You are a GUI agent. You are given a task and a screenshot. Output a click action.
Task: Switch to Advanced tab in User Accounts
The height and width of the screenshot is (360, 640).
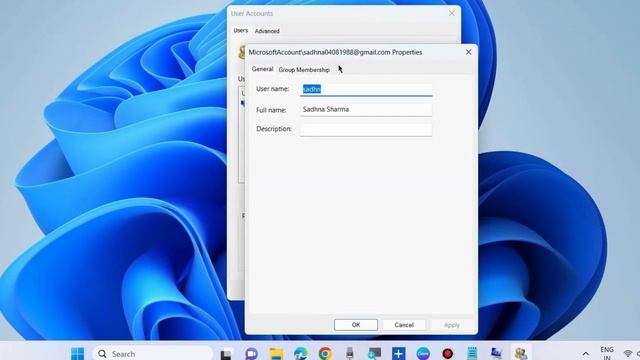click(267, 31)
